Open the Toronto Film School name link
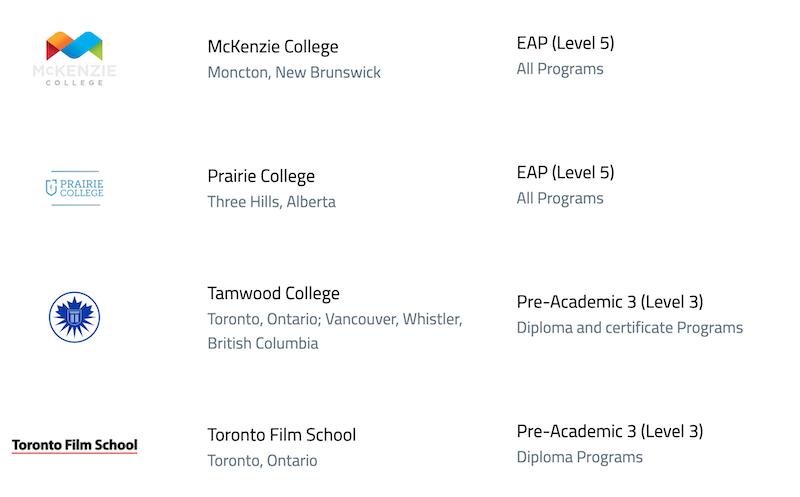This screenshot has height=497, width=800. pyautogui.click(x=282, y=435)
